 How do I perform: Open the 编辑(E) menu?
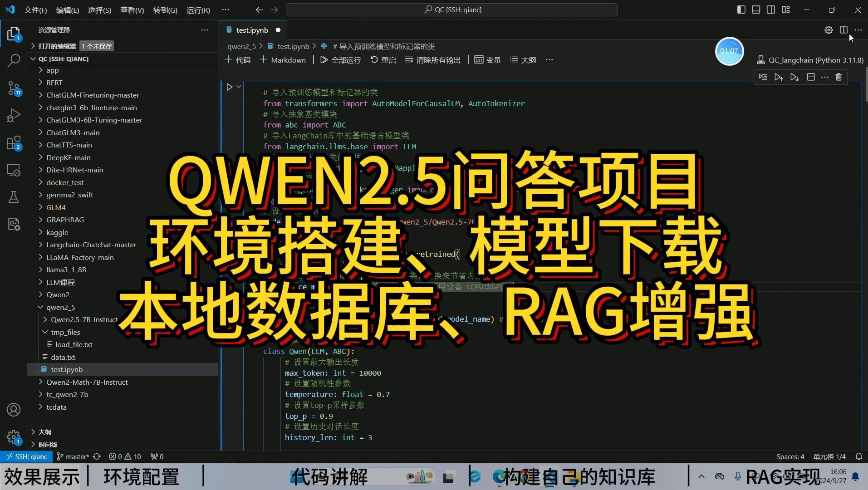[x=68, y=10]
